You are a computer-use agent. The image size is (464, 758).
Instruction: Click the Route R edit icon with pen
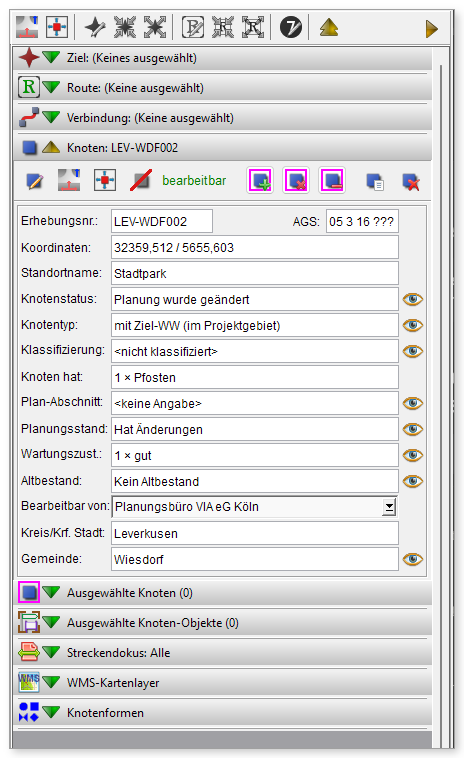tap(193, 27)
